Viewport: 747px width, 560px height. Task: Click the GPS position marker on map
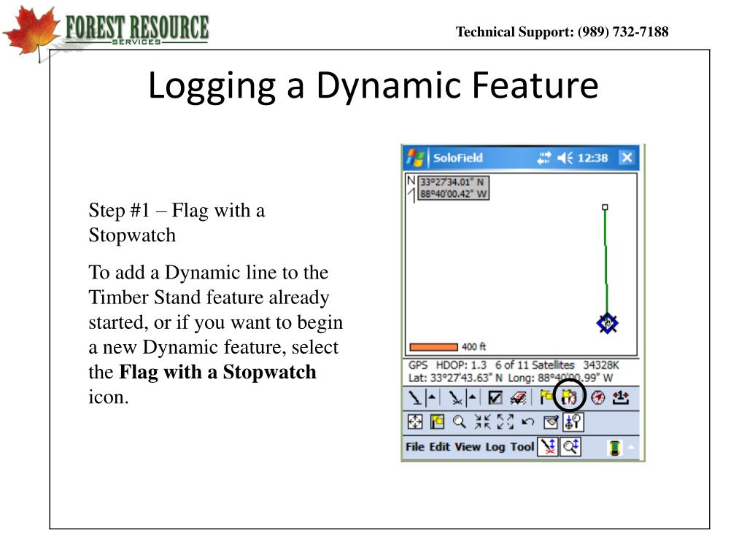click(x=608, y=323)
